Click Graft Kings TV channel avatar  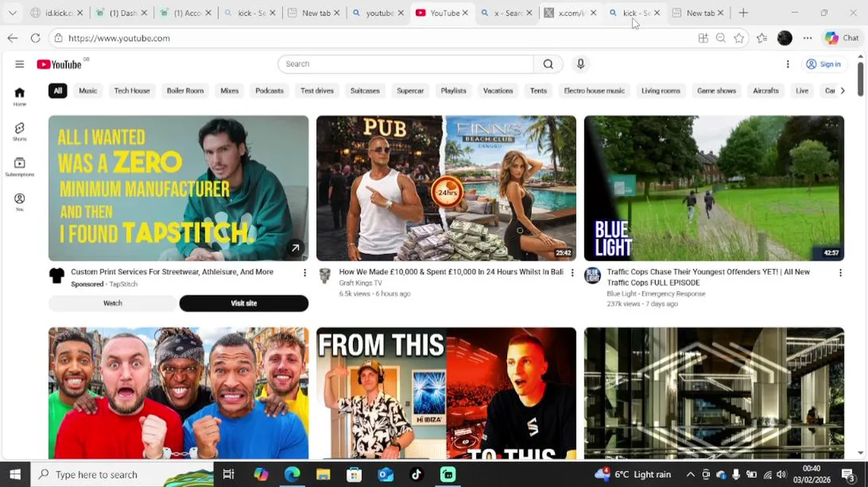click(x=325, y=275)
